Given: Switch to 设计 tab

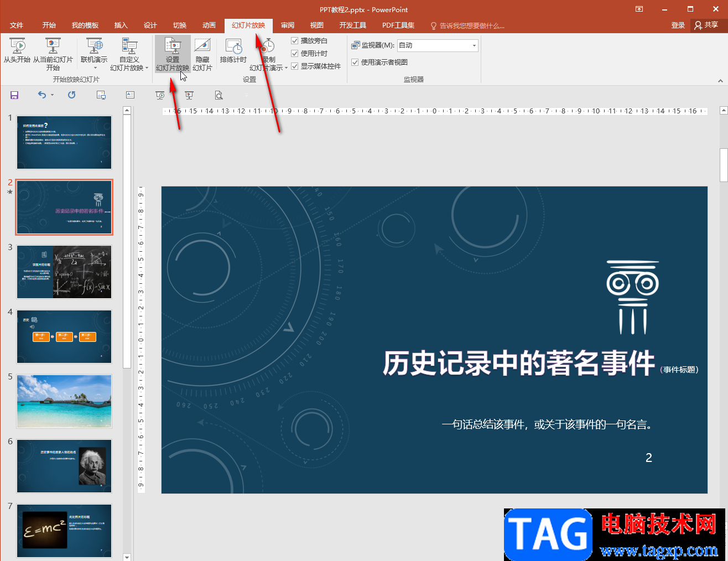Looking at the screenshot, I should point(150,25).
